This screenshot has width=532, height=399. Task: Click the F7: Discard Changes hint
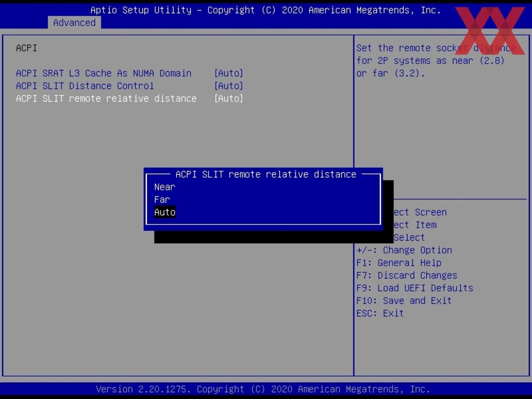click(x=406, y=275)
